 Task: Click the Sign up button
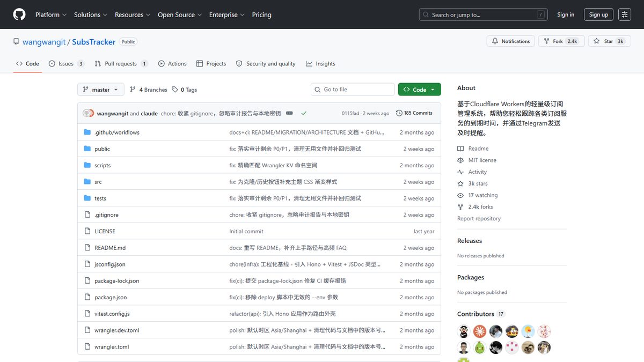pos(598,14)
